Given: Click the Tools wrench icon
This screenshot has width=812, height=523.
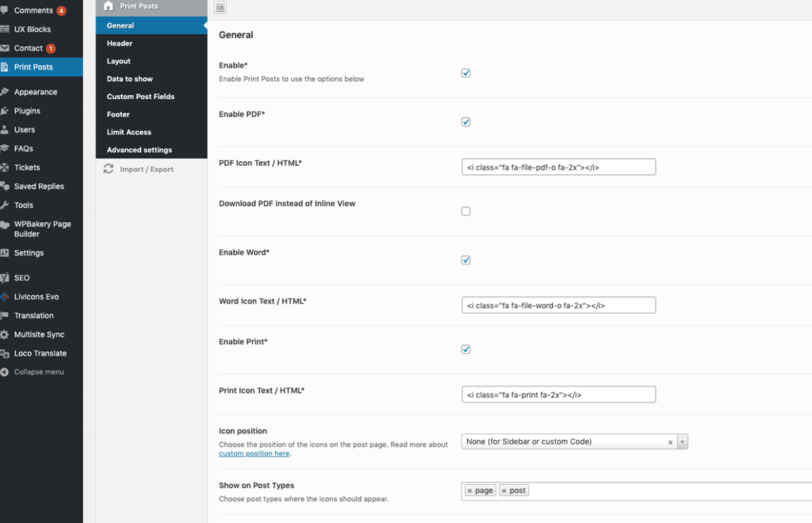Looking at the screenshot, I should 6,205.
